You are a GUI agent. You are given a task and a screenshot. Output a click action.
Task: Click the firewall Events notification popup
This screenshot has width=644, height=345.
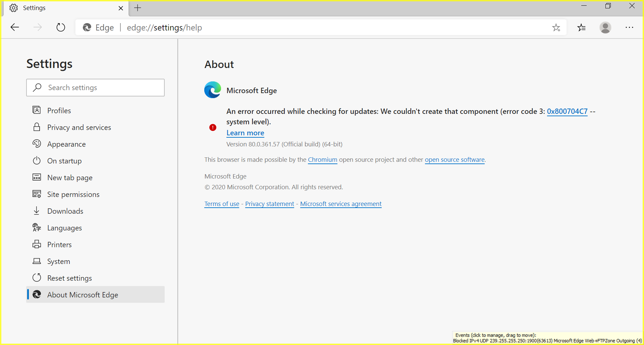[547, 338]
